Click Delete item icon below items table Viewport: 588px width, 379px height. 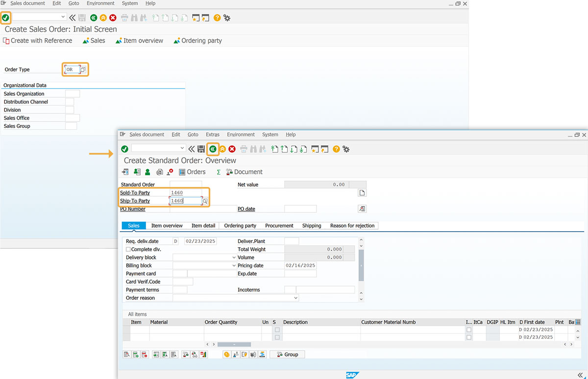click(144, 355)
